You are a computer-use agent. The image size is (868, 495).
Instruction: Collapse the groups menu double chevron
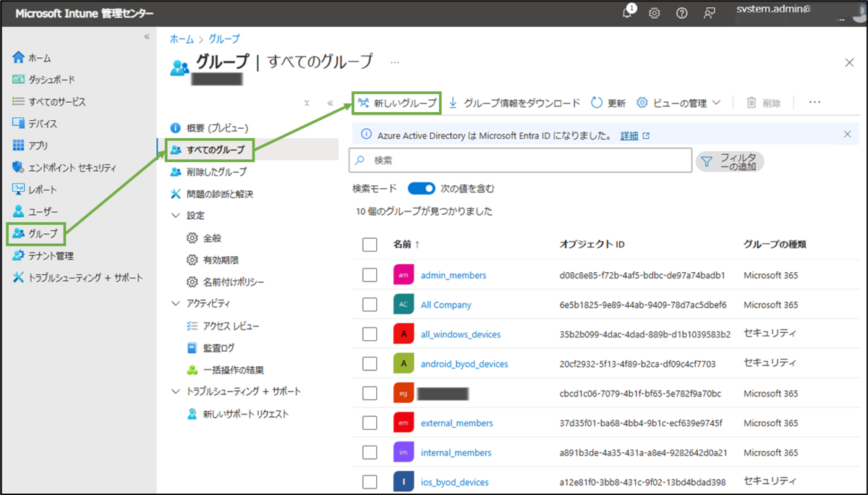point(330,103)
